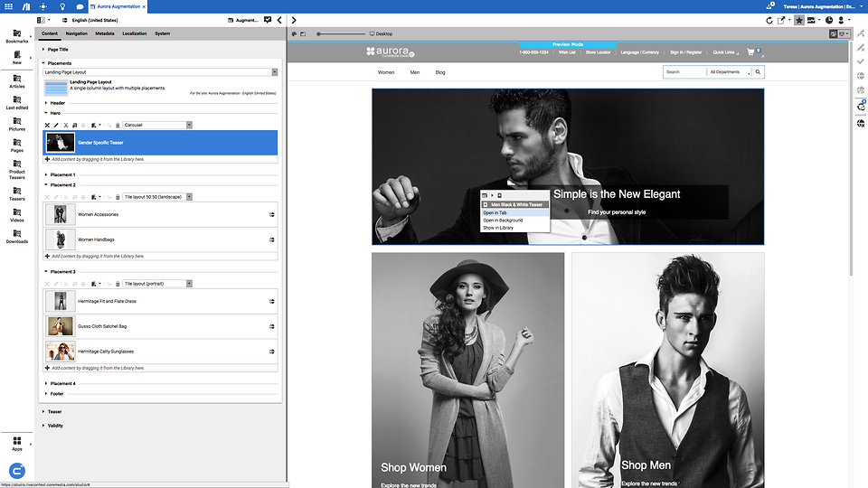
Task: Click New in the left sidebar
Action: coord(16,58)
